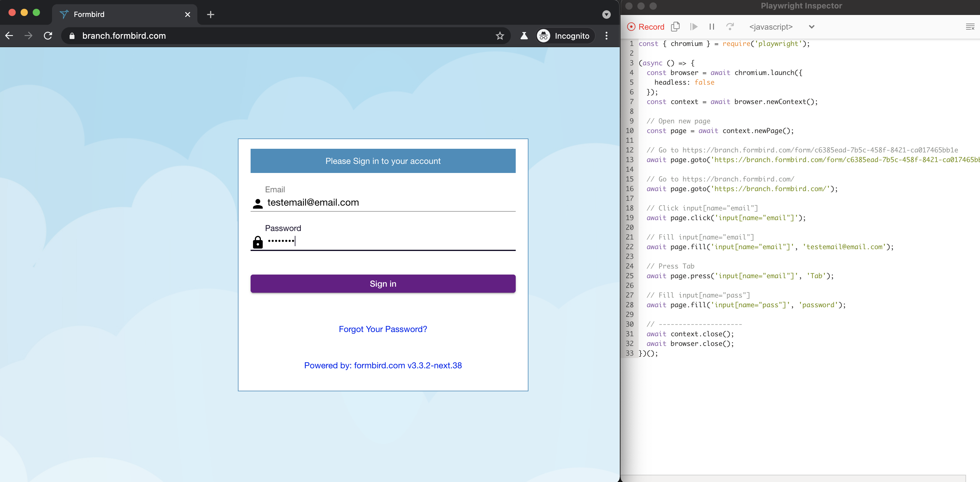
Task: Click the experiments flask icon in Chrome
Action: (x=524, y=36)
